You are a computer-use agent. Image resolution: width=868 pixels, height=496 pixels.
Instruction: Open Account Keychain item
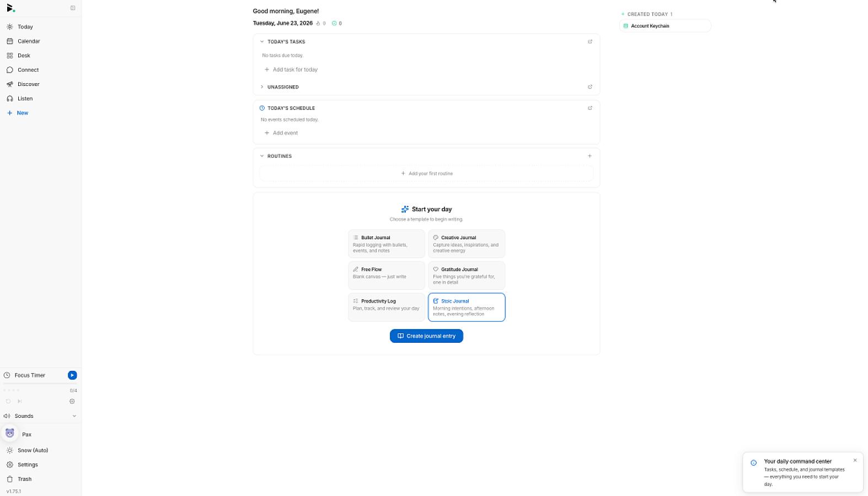coord(665,26)
